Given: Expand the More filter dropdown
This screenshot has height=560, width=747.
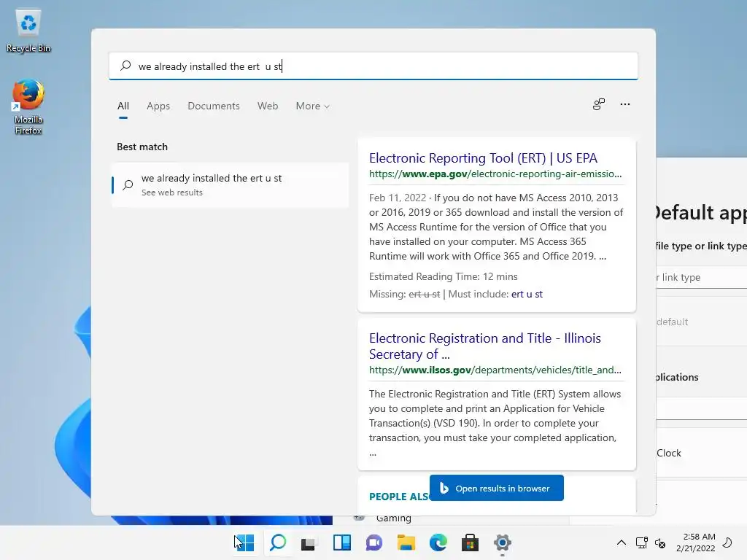Looking at the screenshot, I should 312,106.
